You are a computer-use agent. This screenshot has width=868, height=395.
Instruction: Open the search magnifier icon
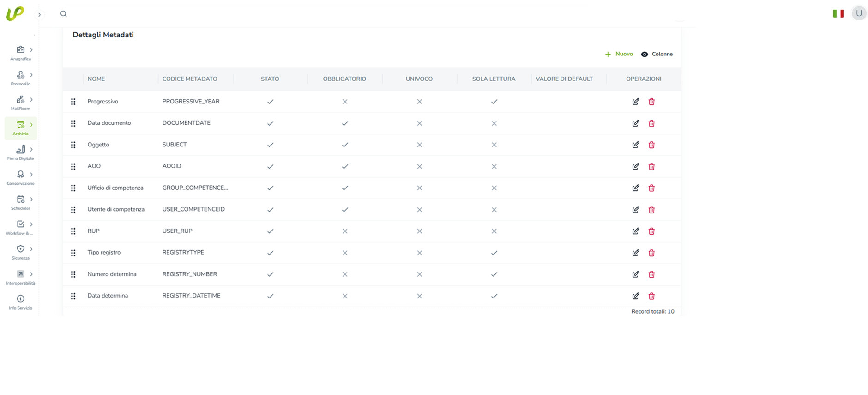pos(64,14)
